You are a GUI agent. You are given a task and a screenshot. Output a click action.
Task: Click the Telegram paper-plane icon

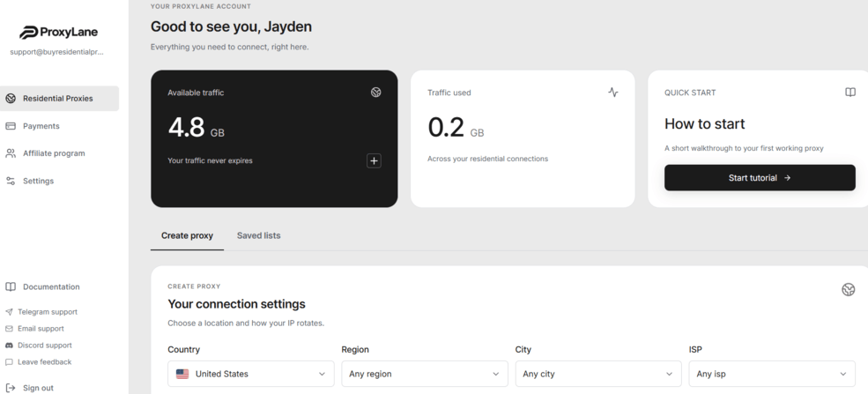tap(9, 312)
